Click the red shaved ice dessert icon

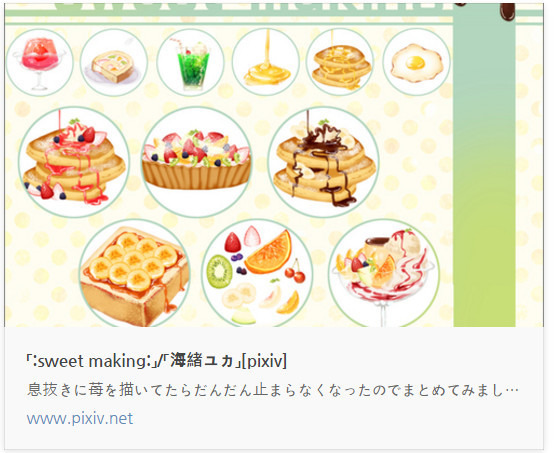pyautogui.click(x=39, y=62)
